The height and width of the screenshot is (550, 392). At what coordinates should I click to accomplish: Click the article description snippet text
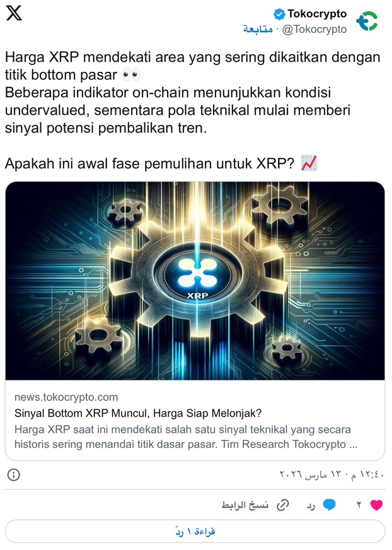[186, 436]
